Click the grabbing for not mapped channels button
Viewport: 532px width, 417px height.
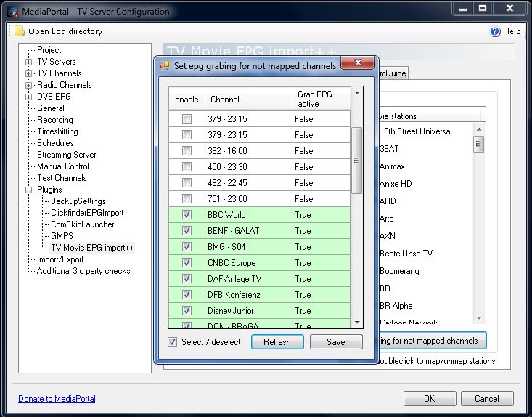(x=431, y=341)
